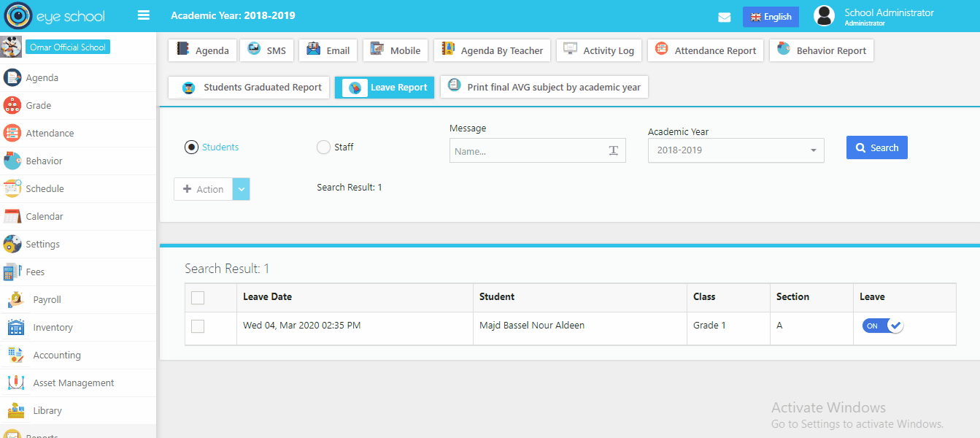Open Accounting in the left sidebar
Image resolution: width=980 pixels, height=438 pixels.
click(x=78, y=356)
